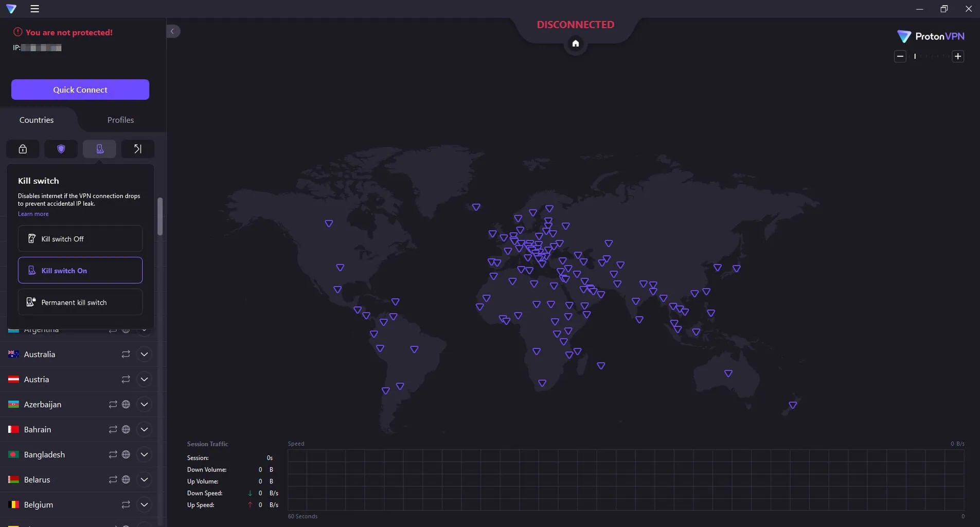
Task: Click the Quick Connect button
Action: click(80, 90)
